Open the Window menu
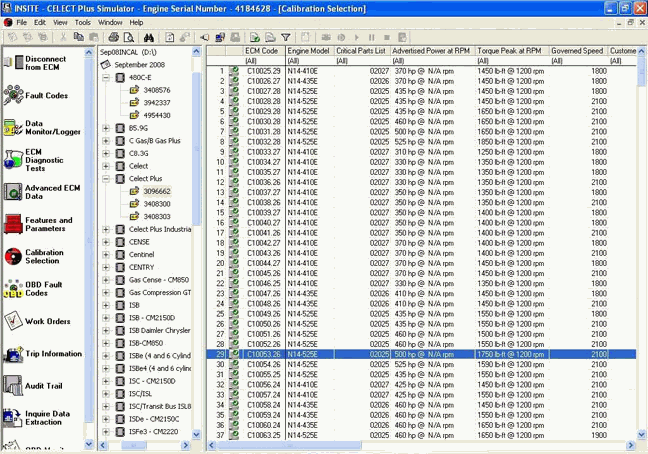The width and height of the screenshot is (648, 454). coord(110,22)
